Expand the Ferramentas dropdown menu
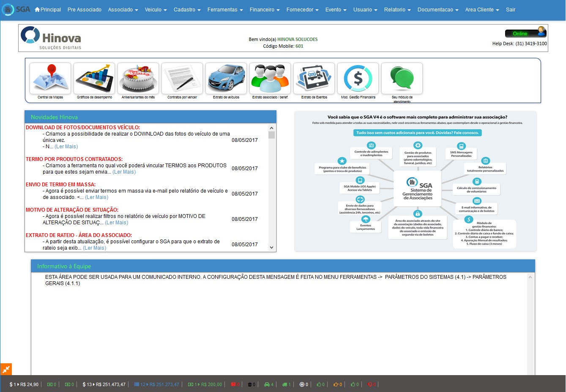The height and width of the screenshot is (392, 566). [x=225, y=10]
